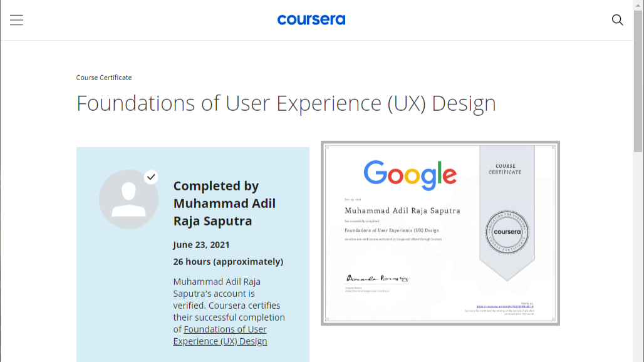Click the Coursera logo in header
Viewport: 644px width, 362px height.
click(x=311, y=20)
